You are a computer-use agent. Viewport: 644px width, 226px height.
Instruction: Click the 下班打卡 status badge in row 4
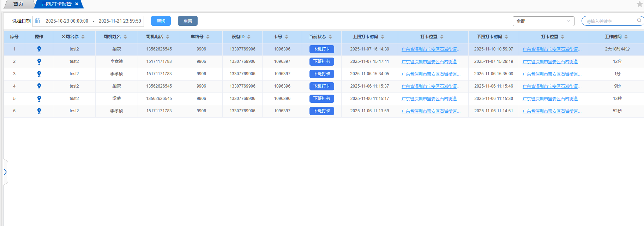(321, 86)
